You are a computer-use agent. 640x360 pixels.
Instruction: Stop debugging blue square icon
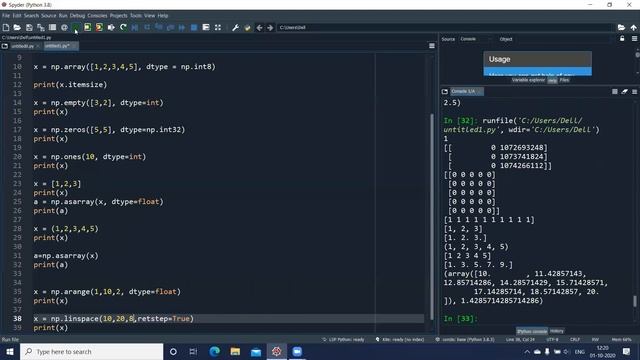coord(194,27)
